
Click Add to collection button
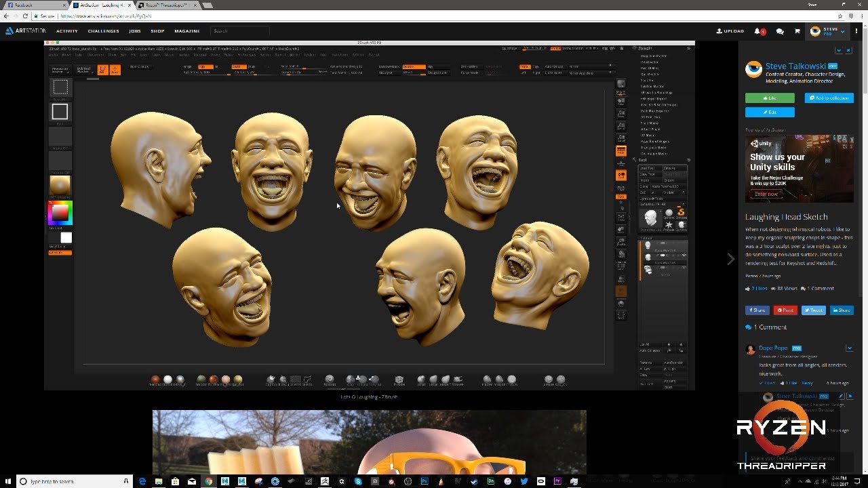click(829, 98)
